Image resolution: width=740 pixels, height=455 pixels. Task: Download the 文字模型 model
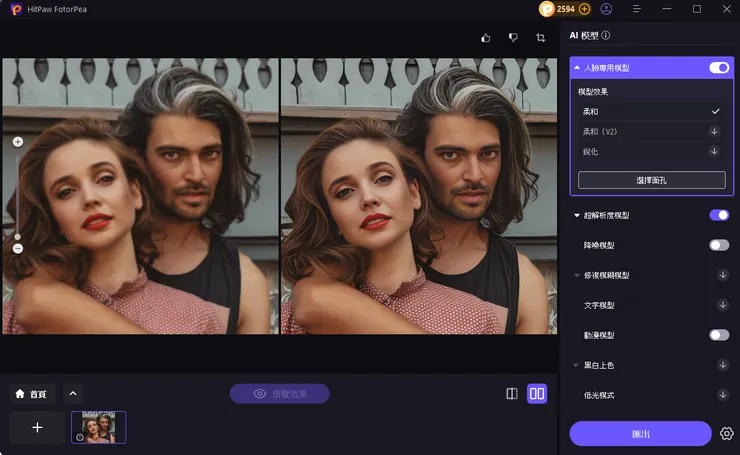point(723,305)
